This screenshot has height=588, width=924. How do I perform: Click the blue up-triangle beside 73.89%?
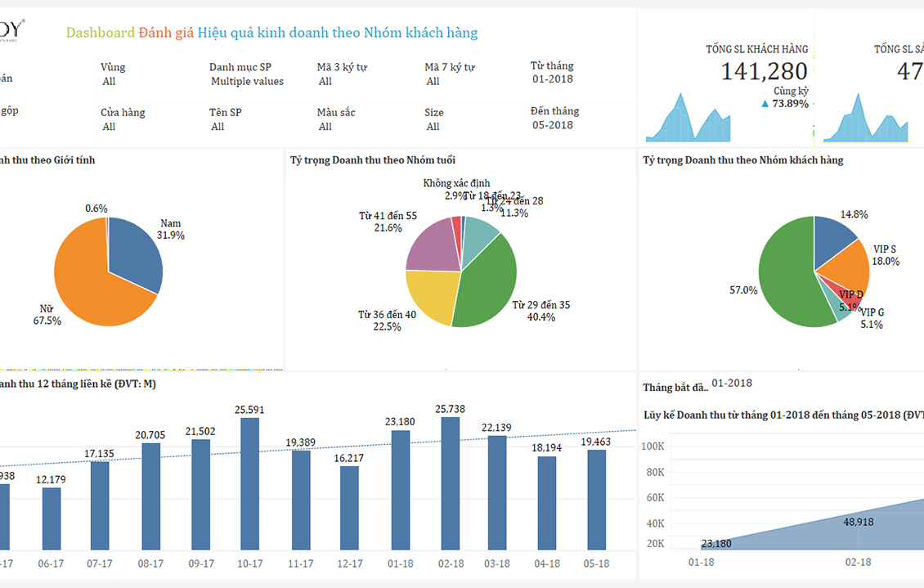coord(765,104)
